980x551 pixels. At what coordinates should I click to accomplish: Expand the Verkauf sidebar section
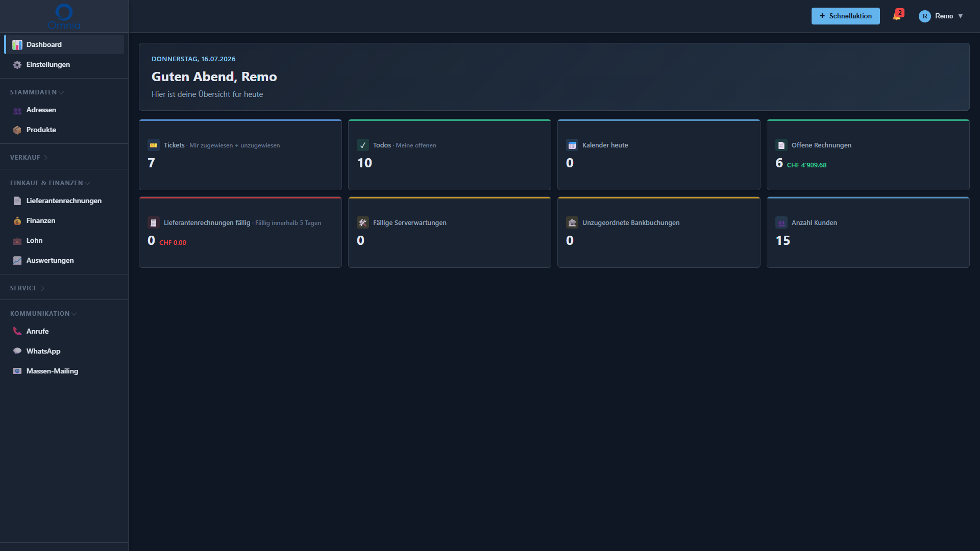pyautogui.click(x=29, y=158)
